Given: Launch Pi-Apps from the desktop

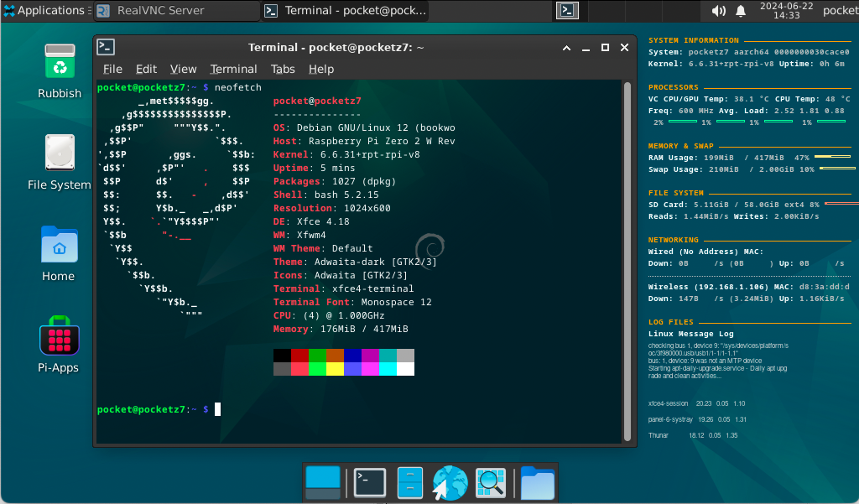Looking at the screenshot, I should tap(60, 336).
